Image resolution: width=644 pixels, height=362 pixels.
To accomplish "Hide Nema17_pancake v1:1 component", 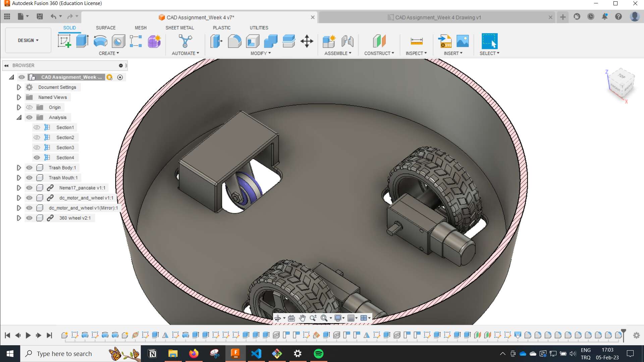I will [x=29, y=188].
